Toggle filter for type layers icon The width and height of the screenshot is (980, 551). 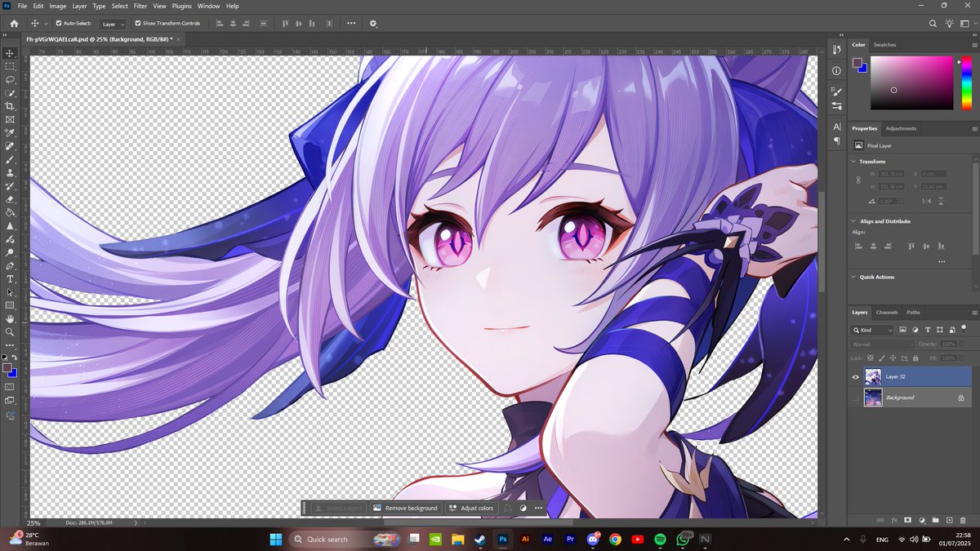928,330
